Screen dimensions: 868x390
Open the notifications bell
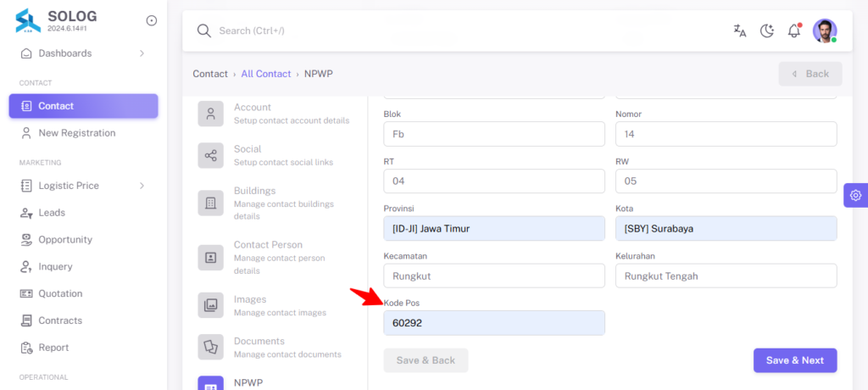[x=794, y=31]
